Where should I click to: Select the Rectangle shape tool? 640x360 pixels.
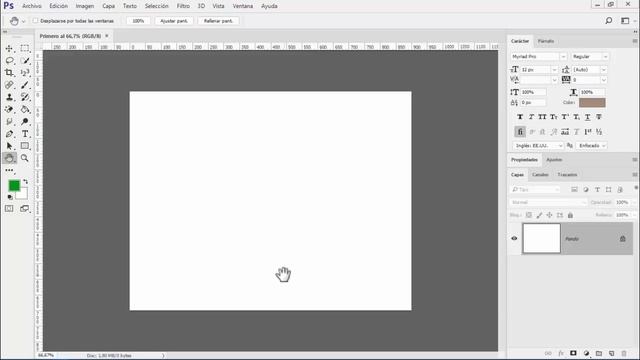click(25, 146)
